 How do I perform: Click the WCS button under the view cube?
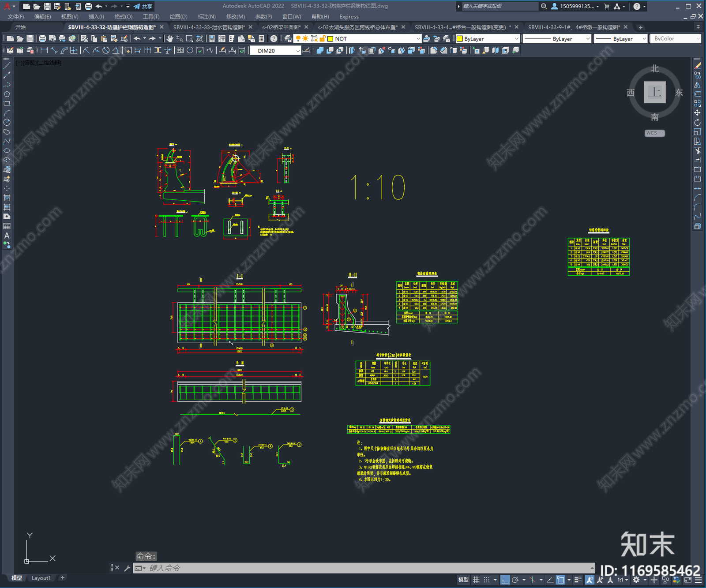tap(654, 133)
